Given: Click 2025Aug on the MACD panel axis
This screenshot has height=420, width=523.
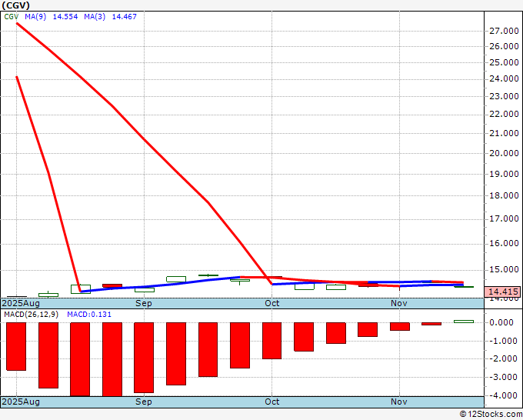Looking at the screenshot, I should tap(21, 402).
